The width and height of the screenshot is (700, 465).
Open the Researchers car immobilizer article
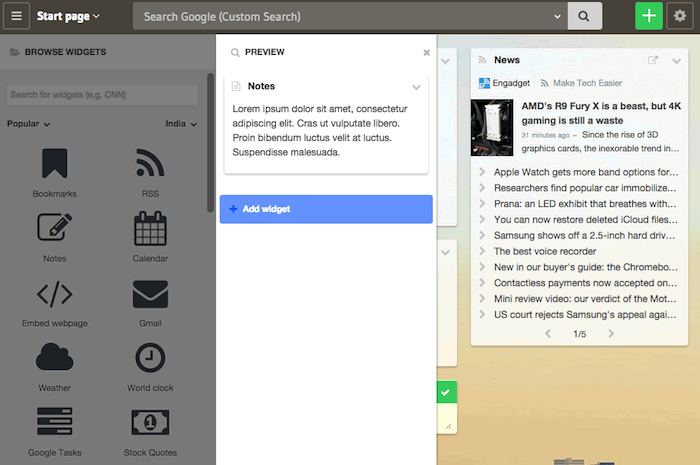click(x=585, y=188)
